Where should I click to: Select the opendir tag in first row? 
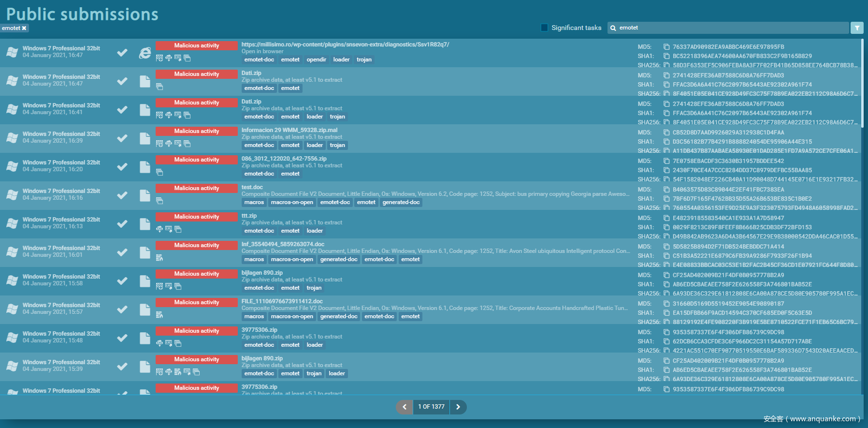316,60
